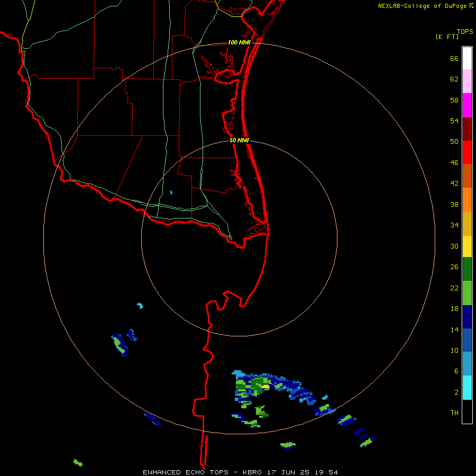The height and width of the screenshot is (476, 476).
Task: Click the black TH threshold swatch
Action: point(467,411)
